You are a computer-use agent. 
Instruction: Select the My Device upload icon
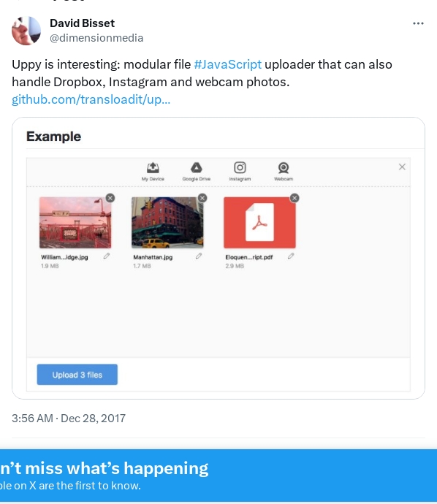tap(153, 167)
